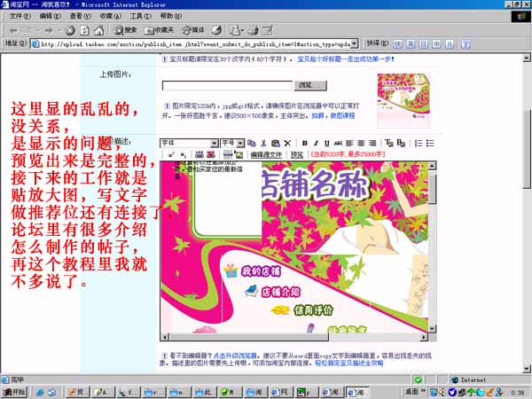
Task: Click the 店铺介绍 item in the template
Action: point(281,292)
